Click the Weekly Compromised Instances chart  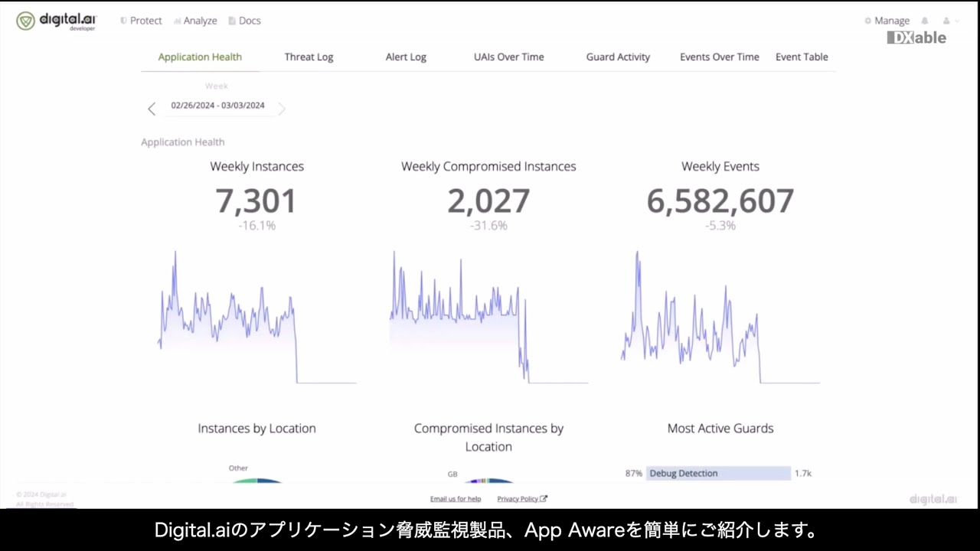[488, 317]
